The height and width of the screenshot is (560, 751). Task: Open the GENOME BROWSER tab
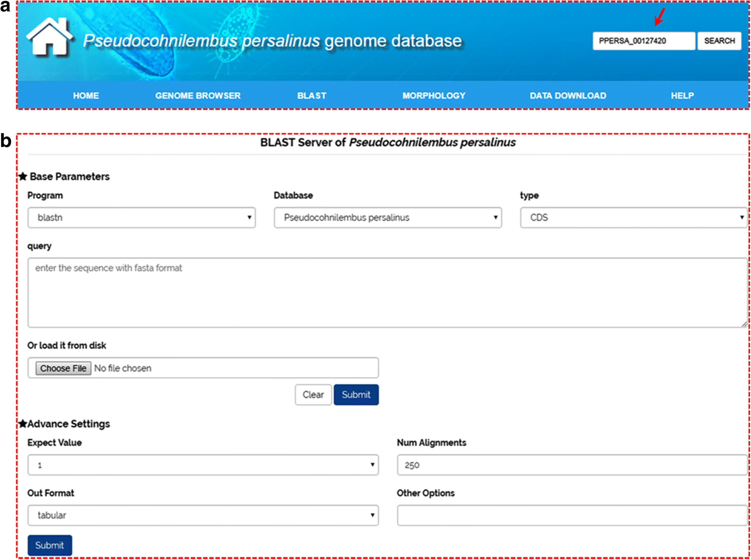198,96
